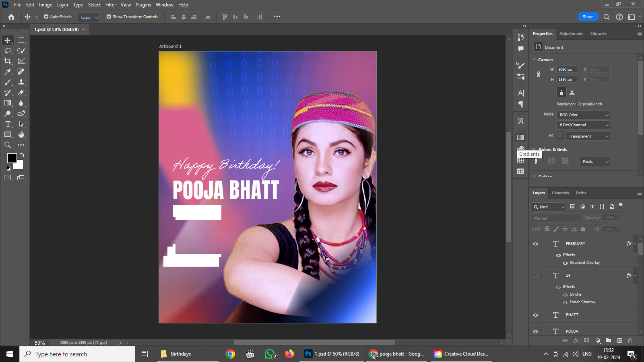Click the Search icon in options bar
644x362 pixels.
(x=607, y=17)
